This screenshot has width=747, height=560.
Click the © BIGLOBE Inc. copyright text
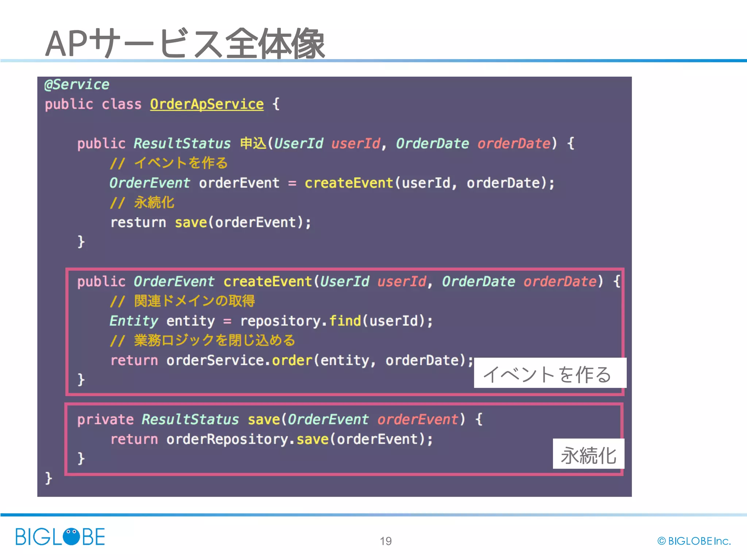coord(694,541)
